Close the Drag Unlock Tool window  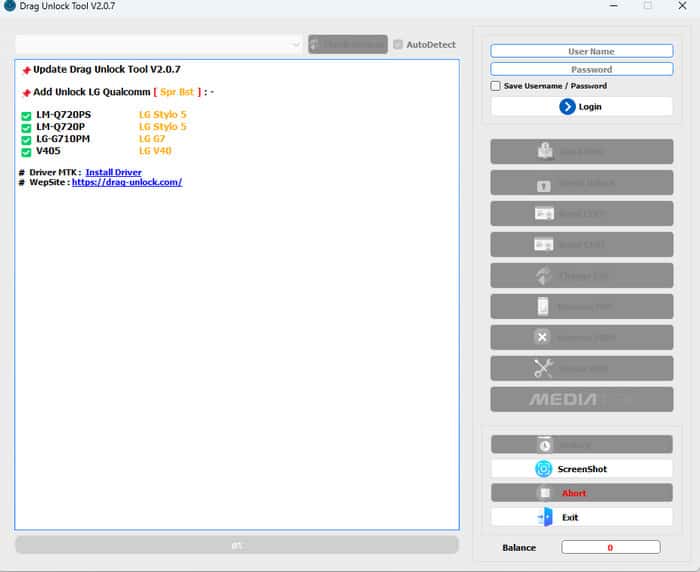click(682, 6)
